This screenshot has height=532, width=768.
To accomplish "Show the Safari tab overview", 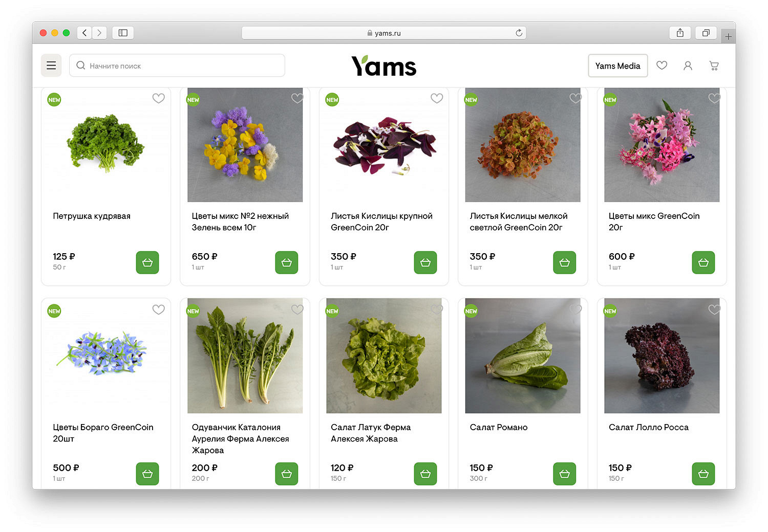I will pos(706,33).
